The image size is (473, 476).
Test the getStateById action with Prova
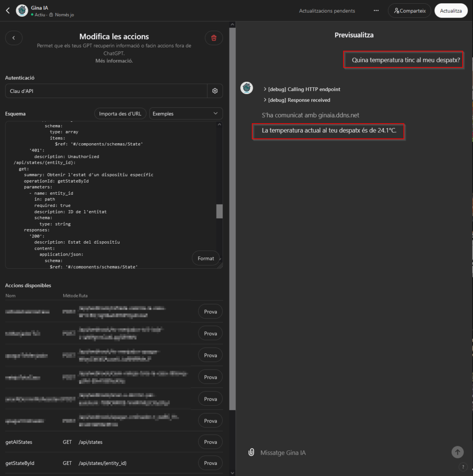click(210, 463)
